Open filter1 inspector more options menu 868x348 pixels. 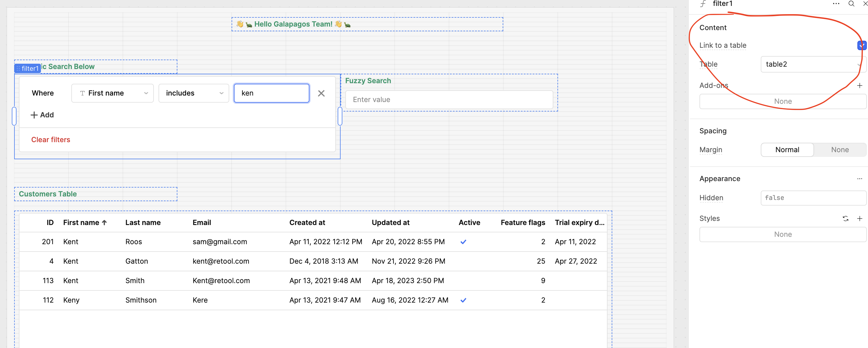(836, 4)
